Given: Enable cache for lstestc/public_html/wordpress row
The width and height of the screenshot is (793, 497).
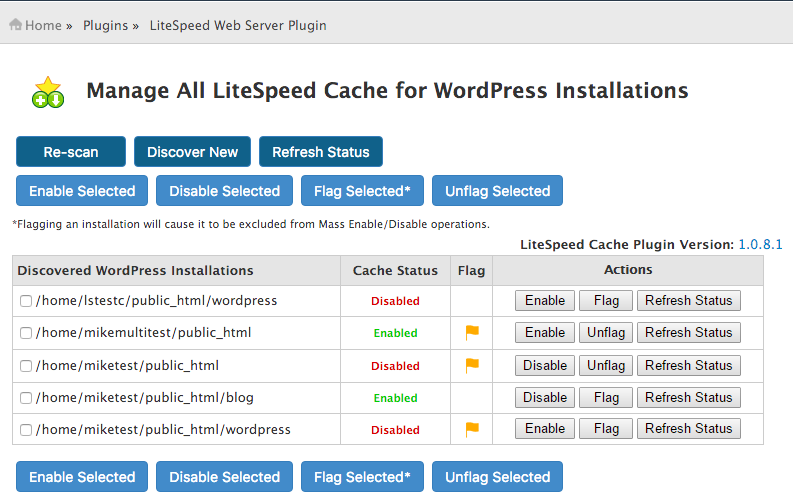Looking at the screenshot, I should click(545, 300).
